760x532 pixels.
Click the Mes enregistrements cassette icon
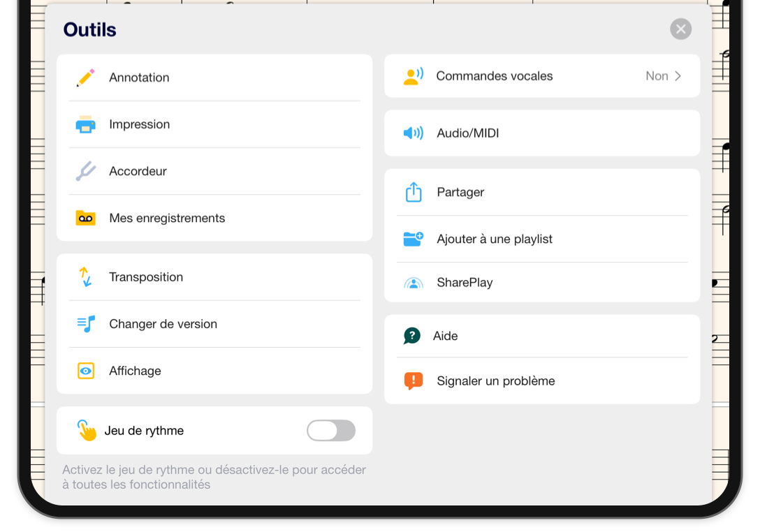[86, 218]
